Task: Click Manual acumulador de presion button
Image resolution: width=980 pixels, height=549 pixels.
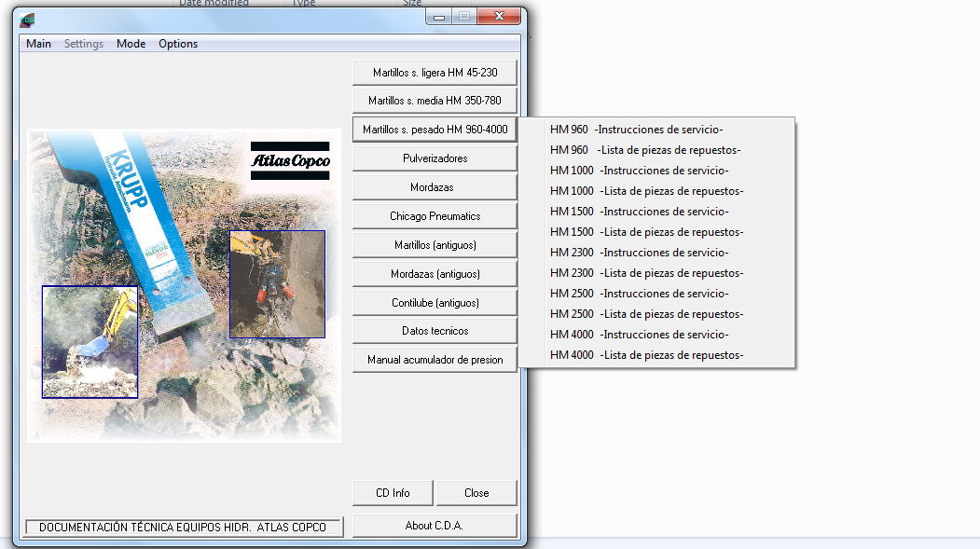Action: [435, 360]
